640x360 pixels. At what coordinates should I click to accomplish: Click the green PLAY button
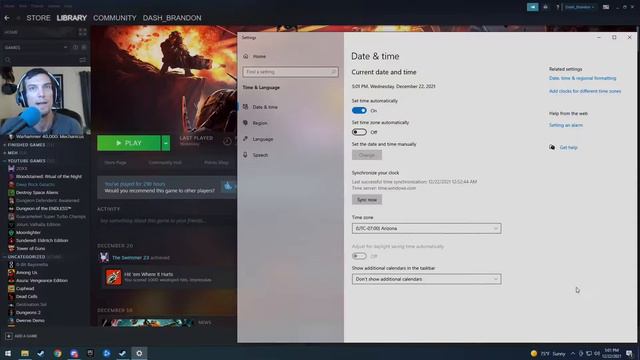point(129,143)
